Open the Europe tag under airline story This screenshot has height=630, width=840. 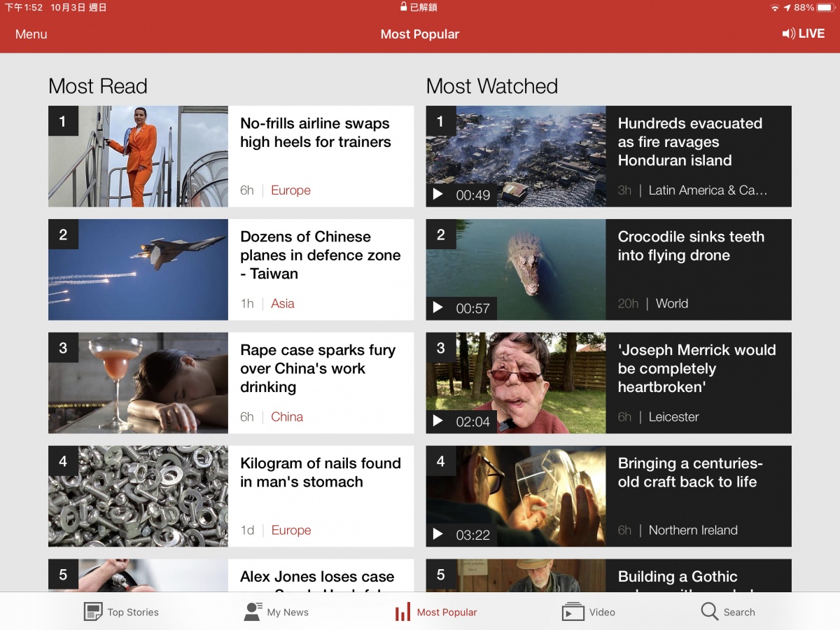click(290, 190)
